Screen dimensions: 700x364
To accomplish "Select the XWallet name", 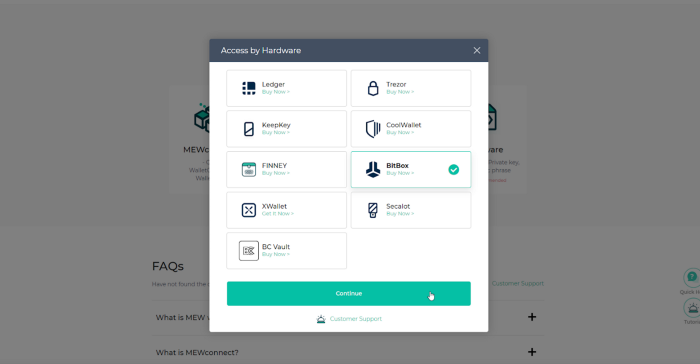I will pos(274,206).
